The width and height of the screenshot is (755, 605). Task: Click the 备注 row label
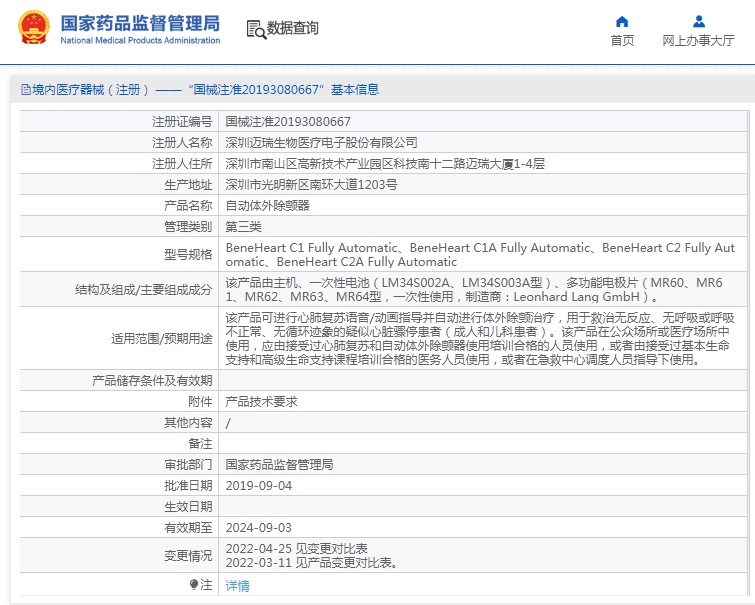point(200,444)
